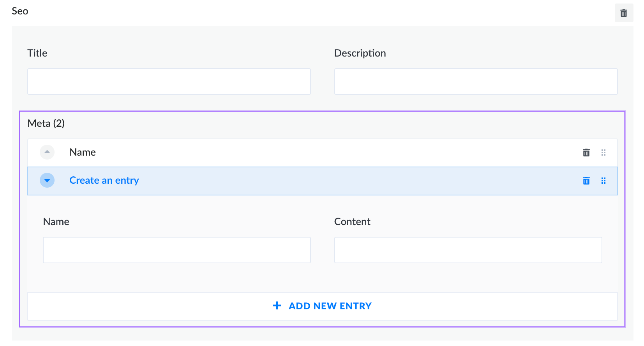Expand the Meta (2) accordion section
Screen dimensions: 644x346
46,123
